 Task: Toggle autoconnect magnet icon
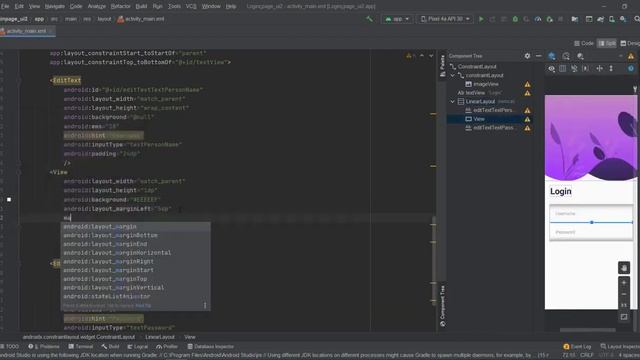563,69
